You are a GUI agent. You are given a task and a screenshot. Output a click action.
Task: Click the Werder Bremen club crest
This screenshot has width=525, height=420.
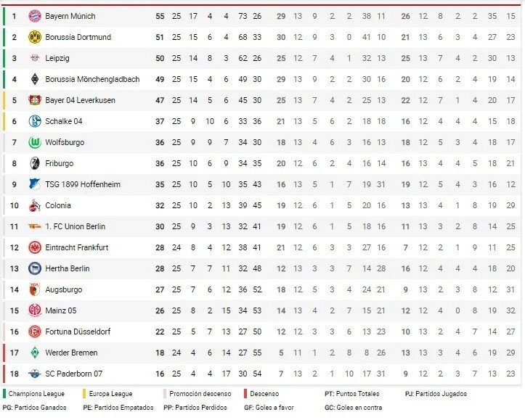(x=35, y=353)
